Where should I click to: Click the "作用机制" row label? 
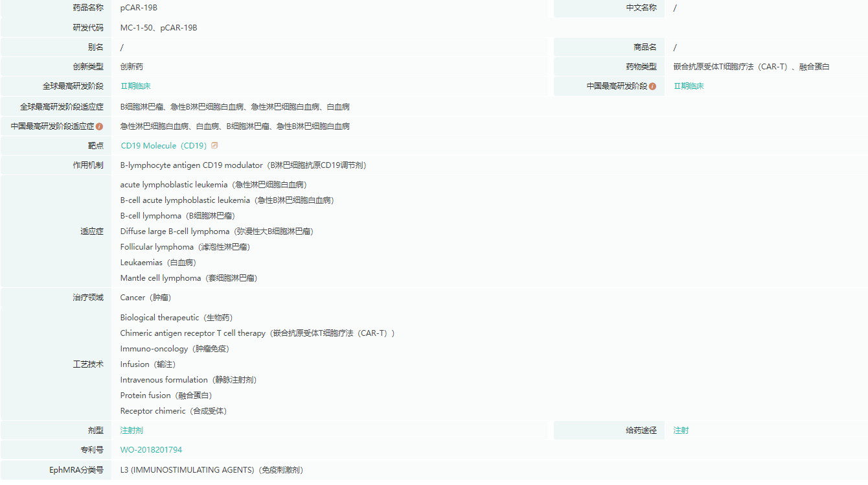coord(88,165)
